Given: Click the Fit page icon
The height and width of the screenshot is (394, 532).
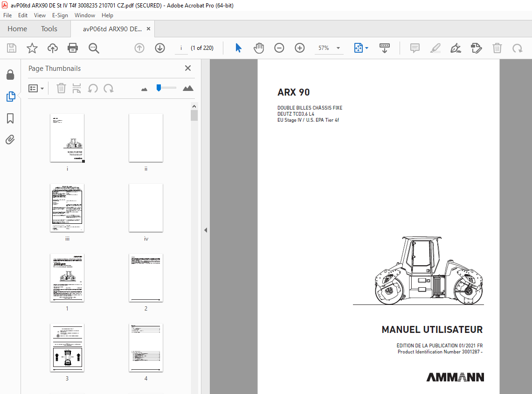Looking at the screenshot, I should (358, 48).
